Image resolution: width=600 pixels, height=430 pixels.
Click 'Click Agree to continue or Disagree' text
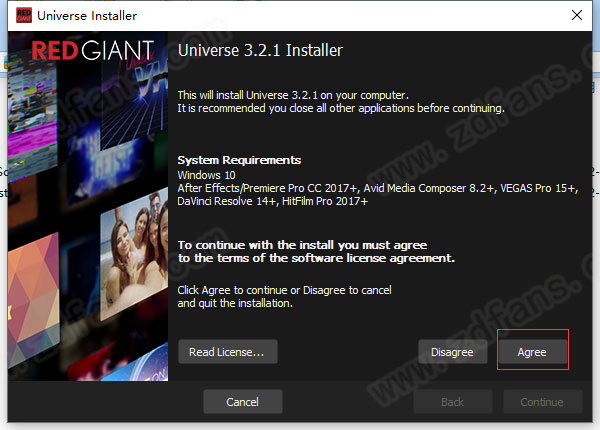(x=284, y=290)
